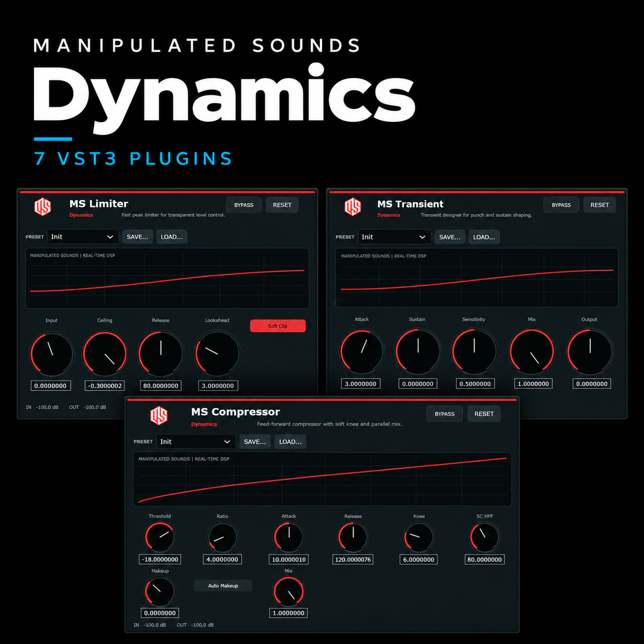Click the Limiter Release value field 80.0000000

click(160, 386)
